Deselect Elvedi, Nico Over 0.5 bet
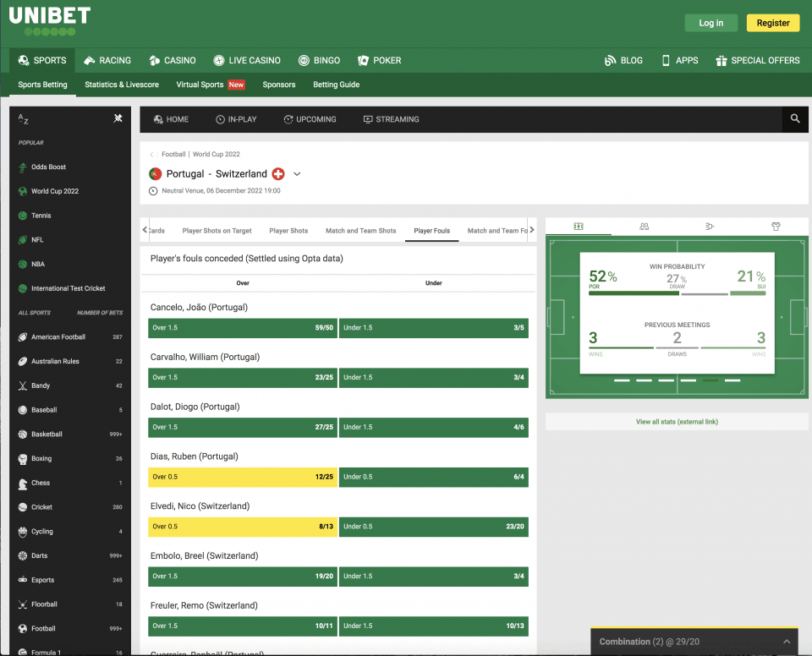The height and width of the screenshot is (656, 812). click(x=243, y=527)
